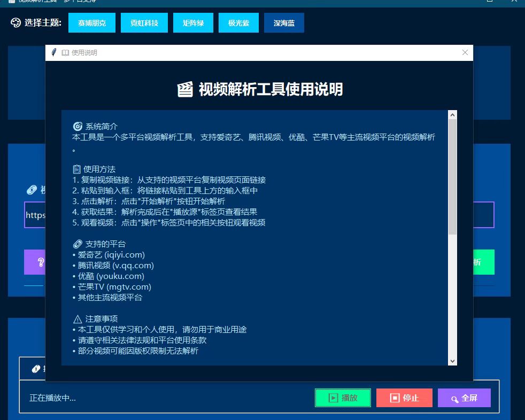This screenshot has width=525, height=420.
Task: Click the feather icon in dialog title bar
Action: (54, 52)
